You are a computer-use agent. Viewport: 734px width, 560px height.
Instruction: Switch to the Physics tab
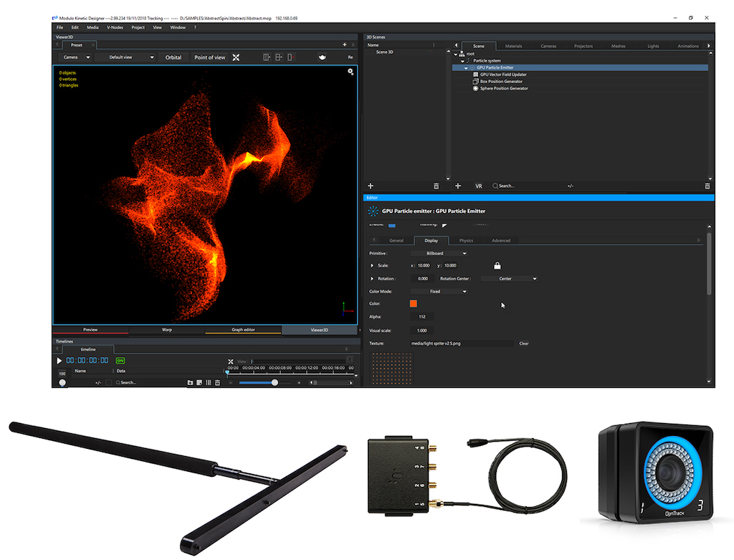[466, 241]
